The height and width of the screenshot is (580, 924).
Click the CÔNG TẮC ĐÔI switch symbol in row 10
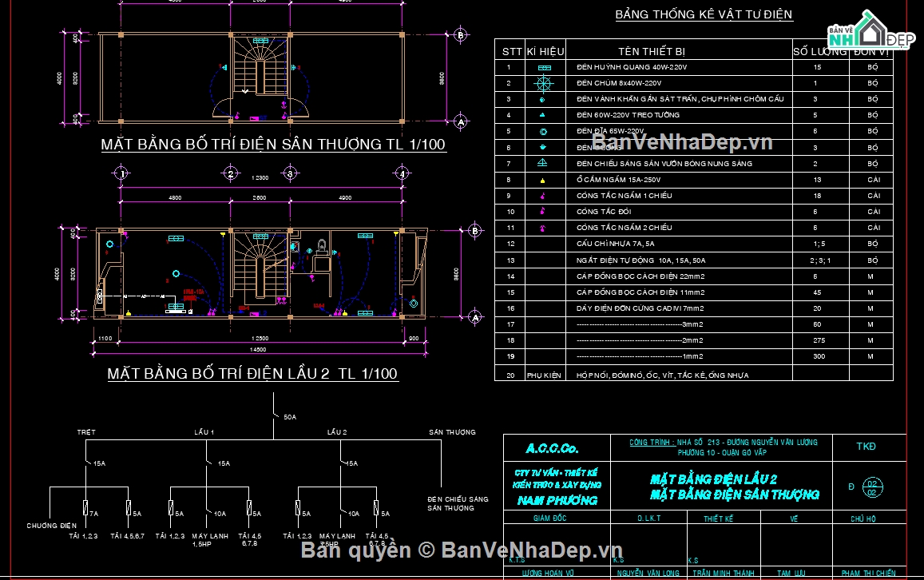tap(543, 211)
